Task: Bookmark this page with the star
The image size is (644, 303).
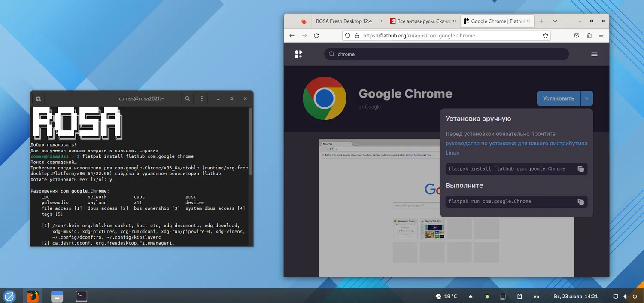Action: pos(545,36)
